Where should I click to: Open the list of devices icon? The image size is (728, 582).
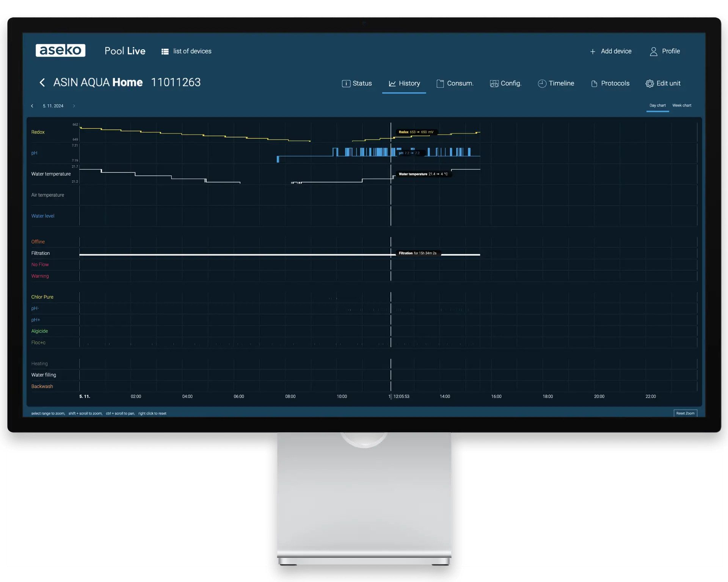[x=165, y=52]
